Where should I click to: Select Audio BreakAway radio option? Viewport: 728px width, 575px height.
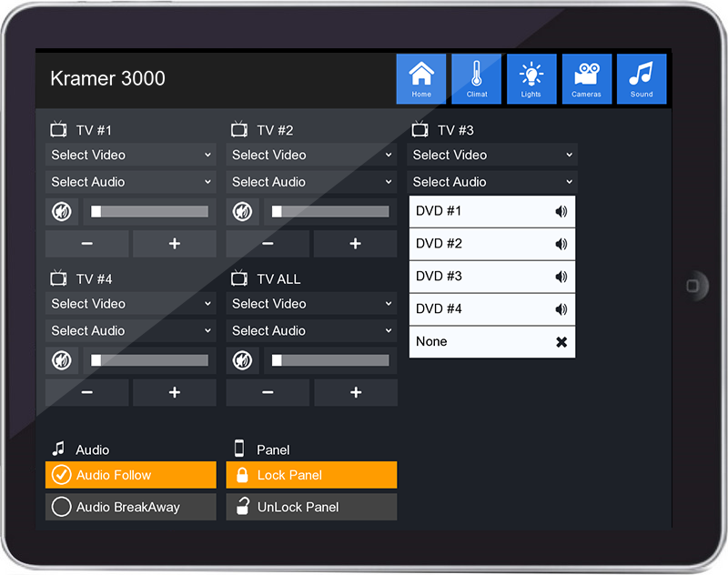[130, 507]
